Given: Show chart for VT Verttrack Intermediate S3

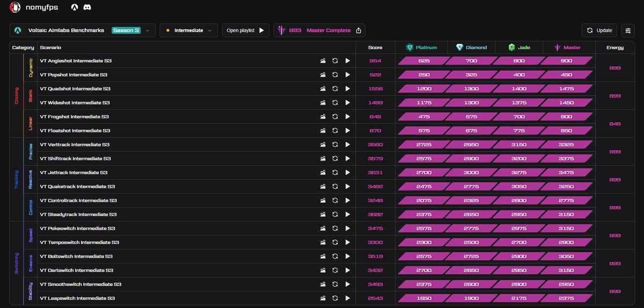Looking at the screenshot, I should pyautogui.click(x=323, y=144).
